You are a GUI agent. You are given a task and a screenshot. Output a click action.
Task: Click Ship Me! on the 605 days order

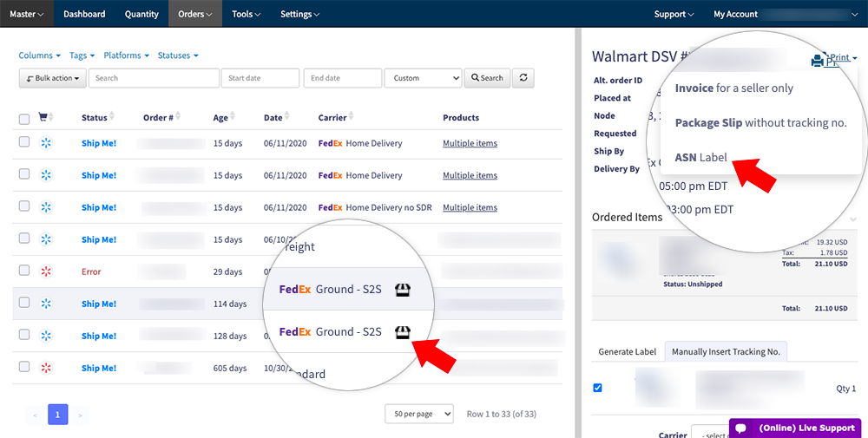(99, 368)
